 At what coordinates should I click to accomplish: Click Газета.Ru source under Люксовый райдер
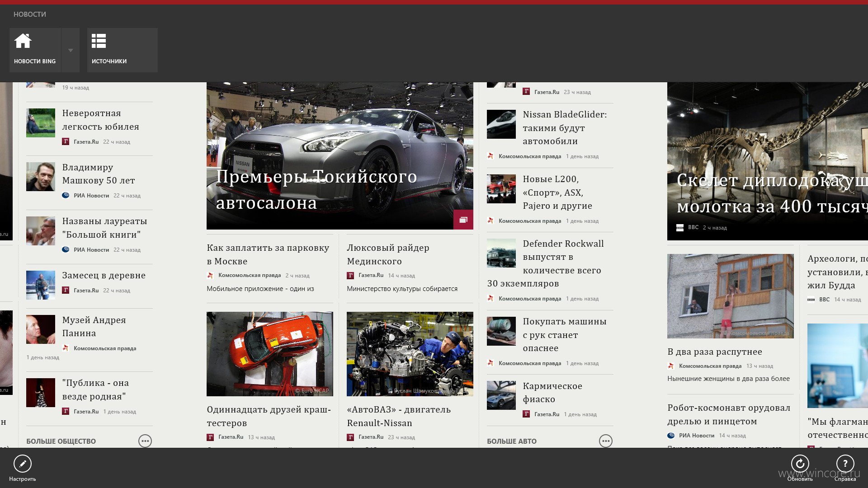[x=371, y=275]
